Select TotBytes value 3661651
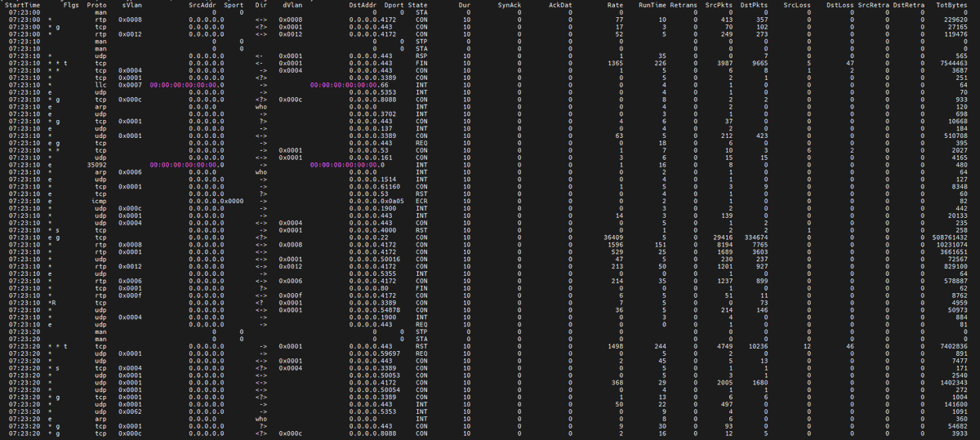This screenshot has height=440, width=980. 955,251
